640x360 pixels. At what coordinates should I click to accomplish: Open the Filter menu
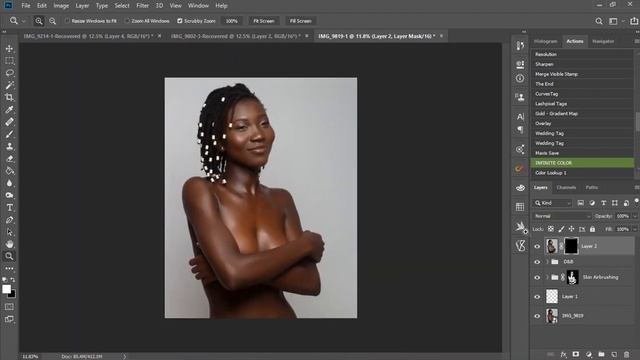[142, 6]
